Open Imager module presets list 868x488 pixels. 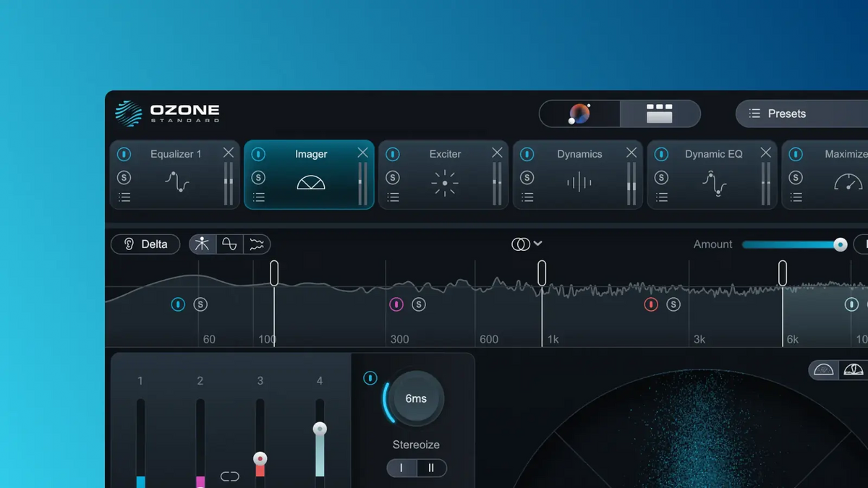[259, 197]
